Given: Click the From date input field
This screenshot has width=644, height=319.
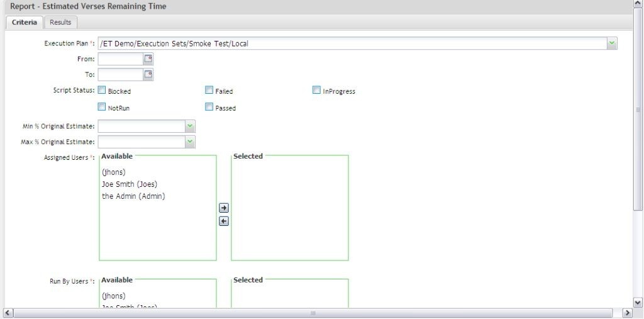Looking at the screenshot, I should (120, 59).
